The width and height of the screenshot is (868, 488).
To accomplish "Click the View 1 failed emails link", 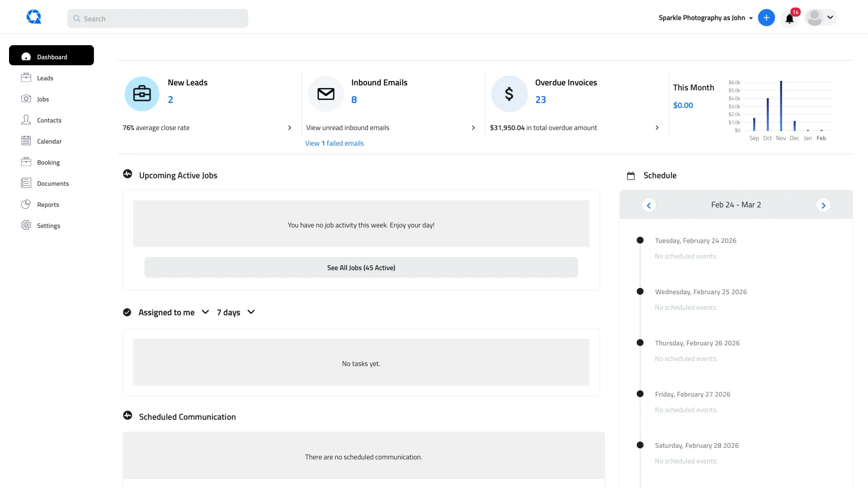I will pyautogui.click(x=335, y=143).
